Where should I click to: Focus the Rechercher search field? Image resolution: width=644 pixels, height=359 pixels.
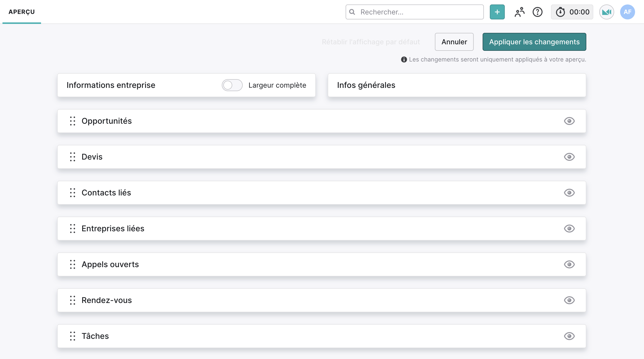point(414,12)
